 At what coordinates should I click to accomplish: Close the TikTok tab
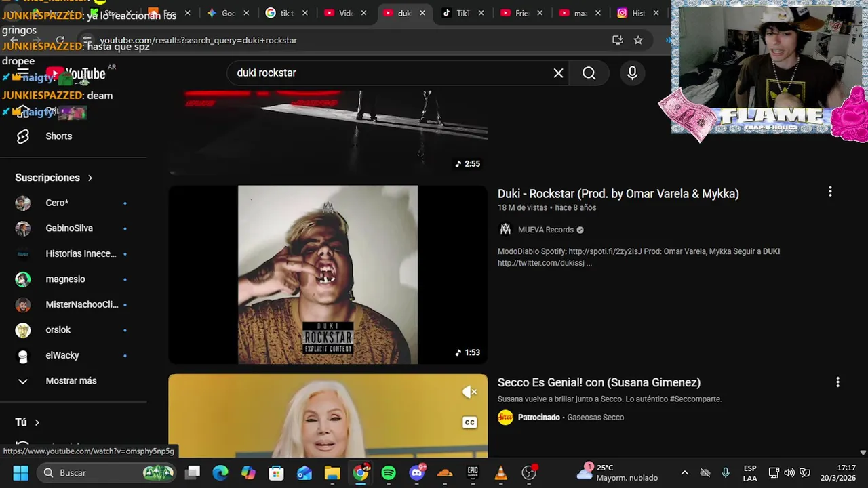click(x=481, y=13)
